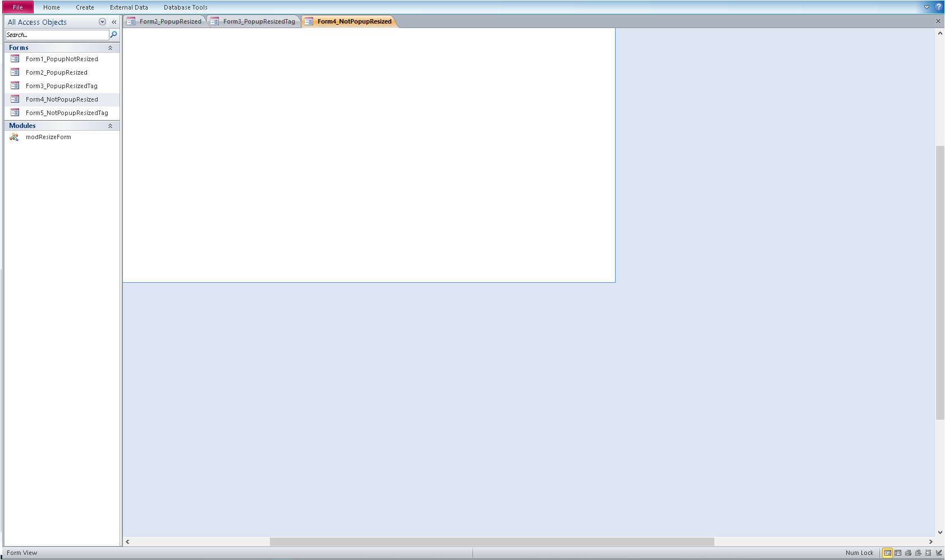
Task: Switch to Form3_PopupResizedTag document tab
Action: coord(254,21)
